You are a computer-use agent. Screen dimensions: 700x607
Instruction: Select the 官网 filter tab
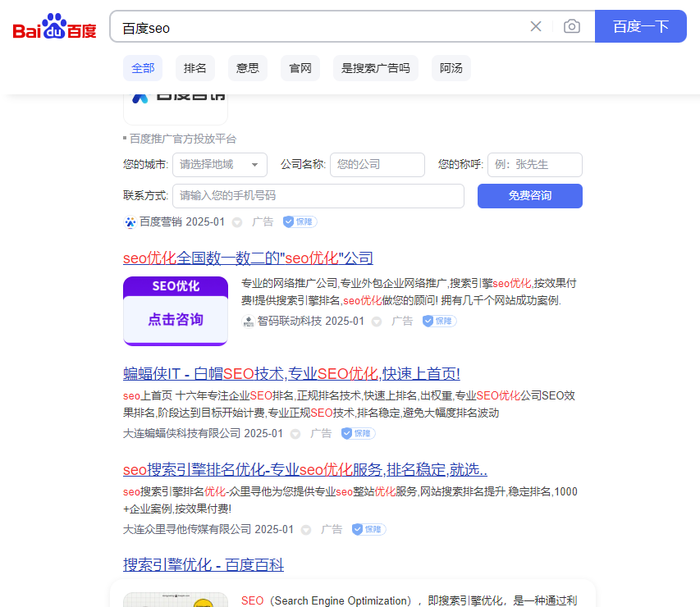click(300, 68)
